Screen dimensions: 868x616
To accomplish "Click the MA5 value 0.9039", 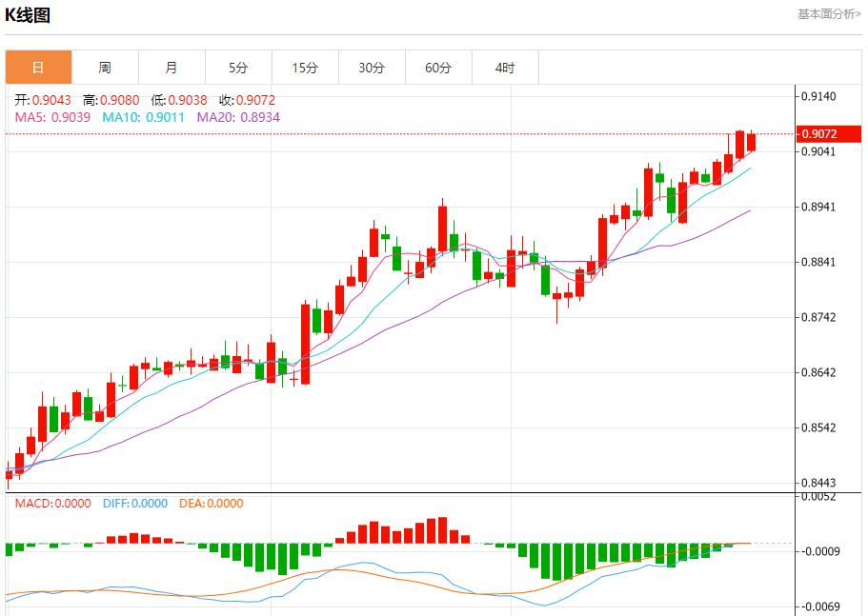I will 71,117.
